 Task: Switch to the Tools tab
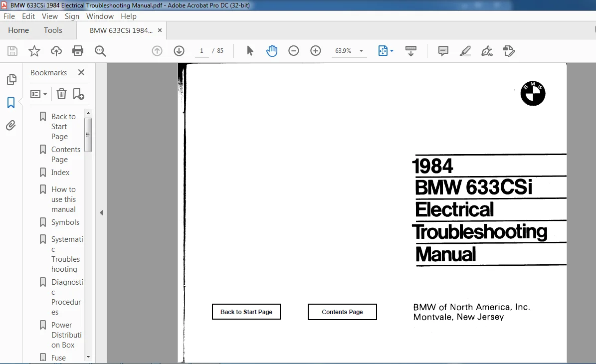(x=53, y=30)
